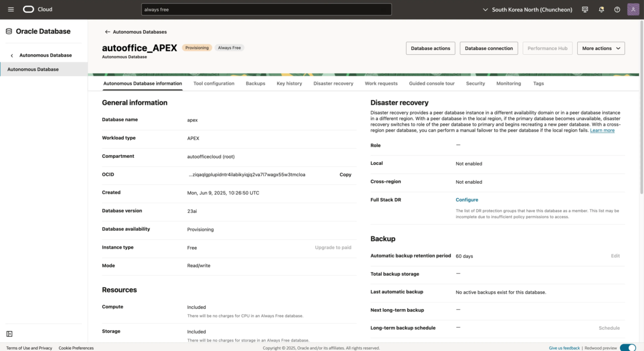This screenshot has width=644, height=351.
Task: Expand the region selector South Korea North
Action: point(527,10)
